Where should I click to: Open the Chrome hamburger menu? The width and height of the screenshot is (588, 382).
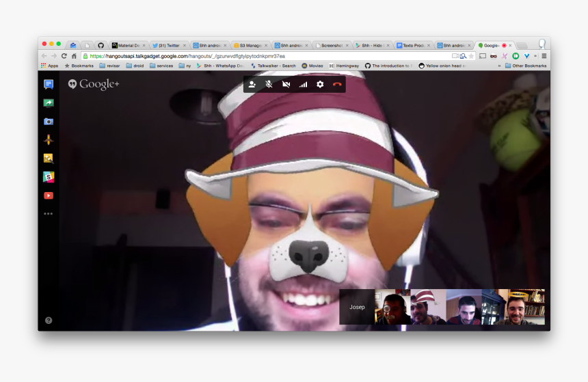544,56
